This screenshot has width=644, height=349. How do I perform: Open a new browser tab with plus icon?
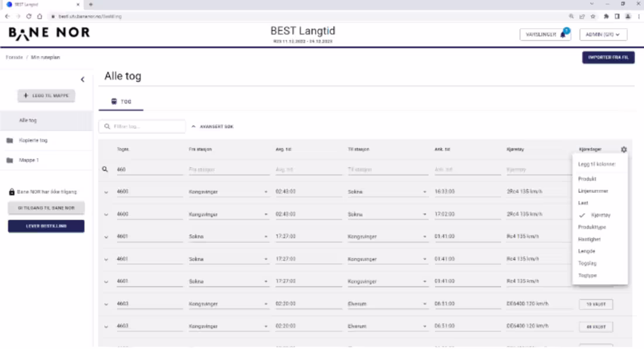pyautogui.click(x=91, y=5)
